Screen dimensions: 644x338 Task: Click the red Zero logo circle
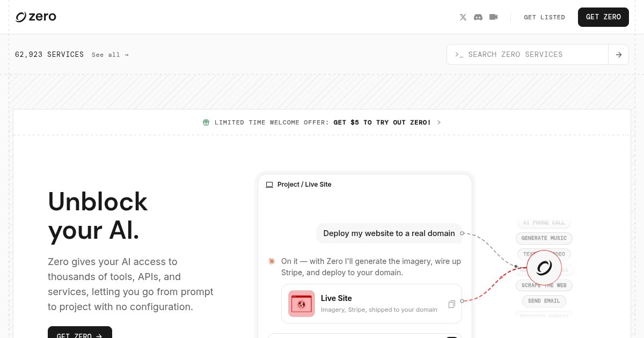(x=544, y=268)
